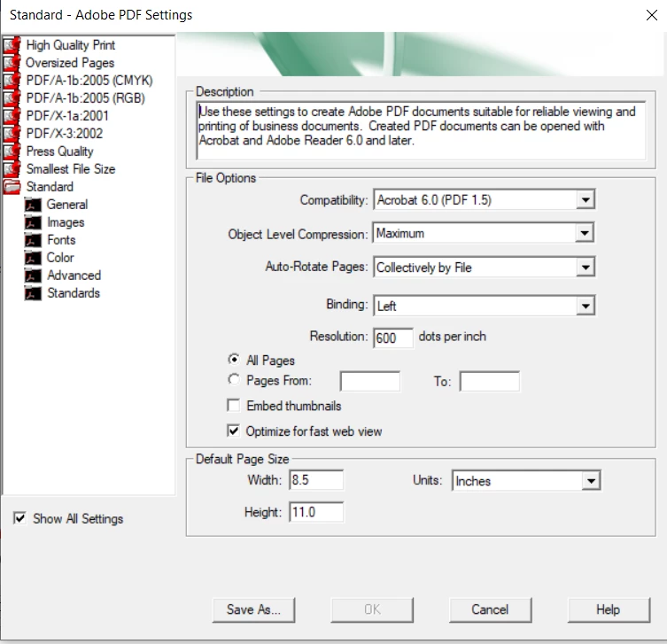This screenshot has width=667, height=644.
Task: Click the Pages From start field
Action: point(369,381)
